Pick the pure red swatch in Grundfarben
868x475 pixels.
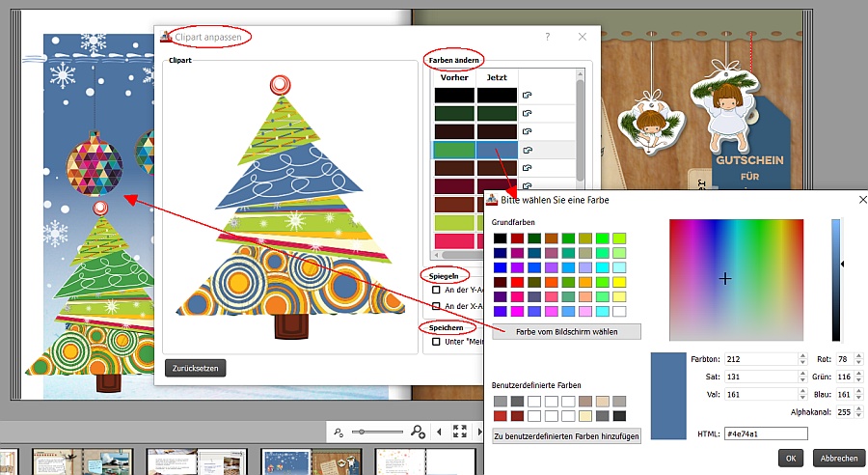pos(518,283)
